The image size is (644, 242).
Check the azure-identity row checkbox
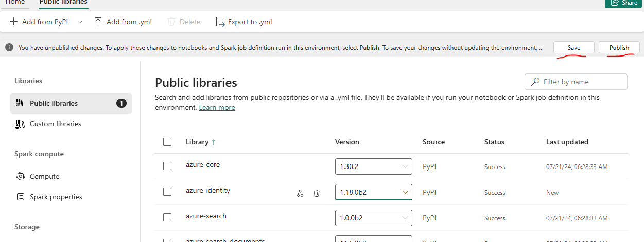[167, 192]
